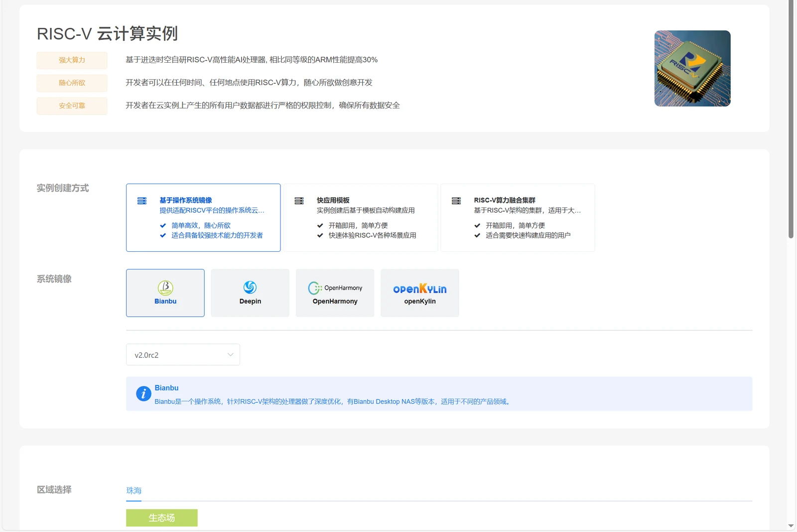Click the openKylin logo graphic

[x=420, y=289]
